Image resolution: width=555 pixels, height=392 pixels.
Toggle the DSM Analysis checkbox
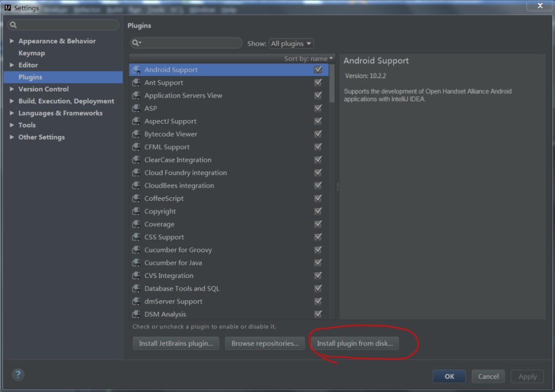coord(318,314)
